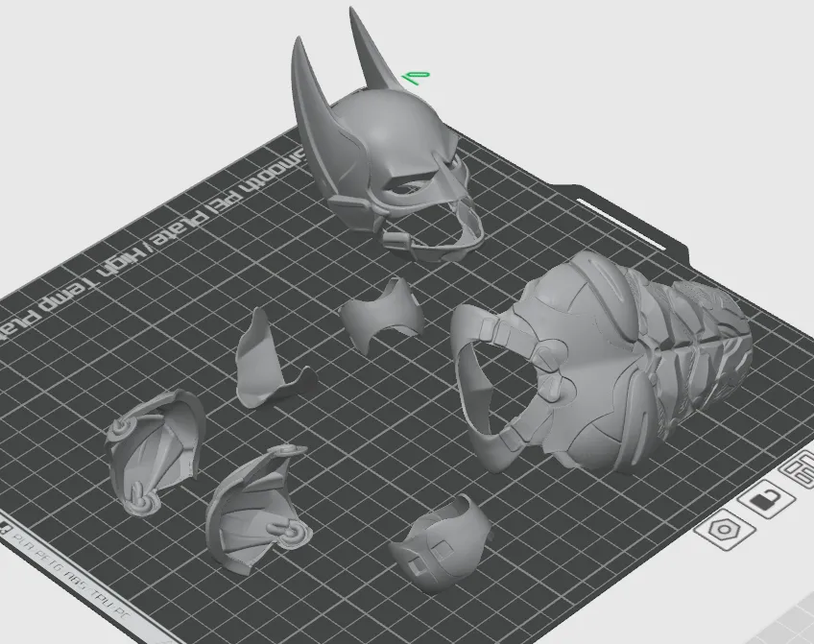Viewport: 814px width, 644px height.
Task: Click the green plate name edit icon
Action: (416, 79)
